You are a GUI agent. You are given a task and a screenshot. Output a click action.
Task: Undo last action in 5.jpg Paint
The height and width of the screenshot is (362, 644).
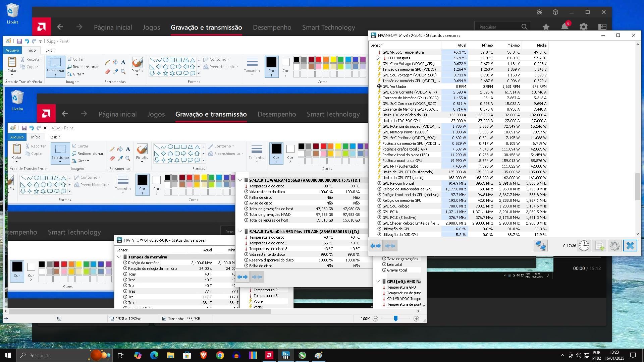[x=27, y=41]
